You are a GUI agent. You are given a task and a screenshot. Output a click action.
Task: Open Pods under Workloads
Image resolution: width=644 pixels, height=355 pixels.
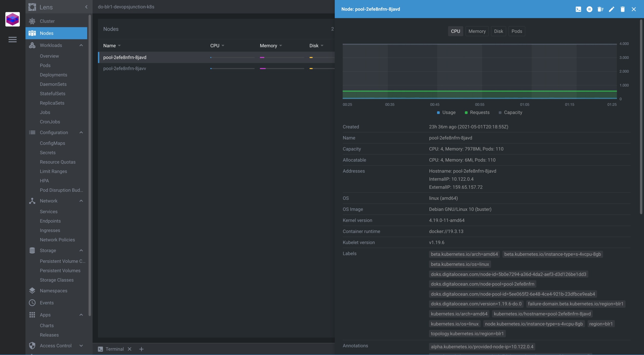(x=45, y=65)
